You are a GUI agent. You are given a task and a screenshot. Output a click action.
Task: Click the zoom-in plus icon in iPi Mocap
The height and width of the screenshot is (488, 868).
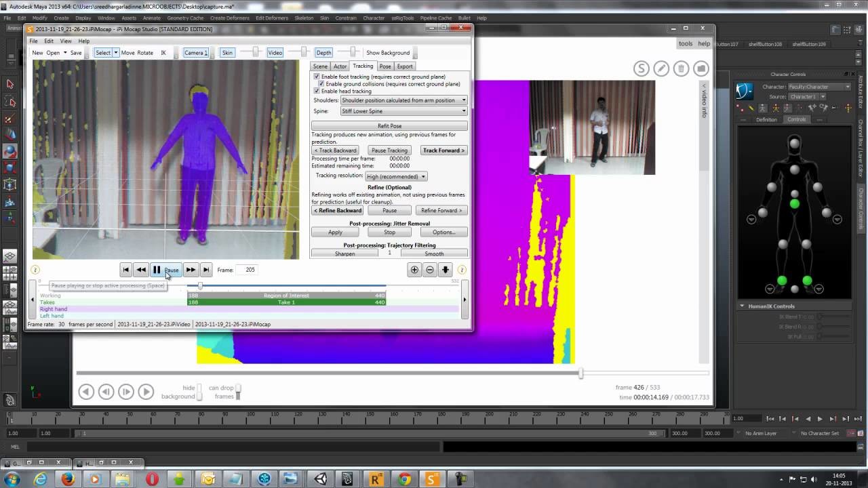pos(414,270)
